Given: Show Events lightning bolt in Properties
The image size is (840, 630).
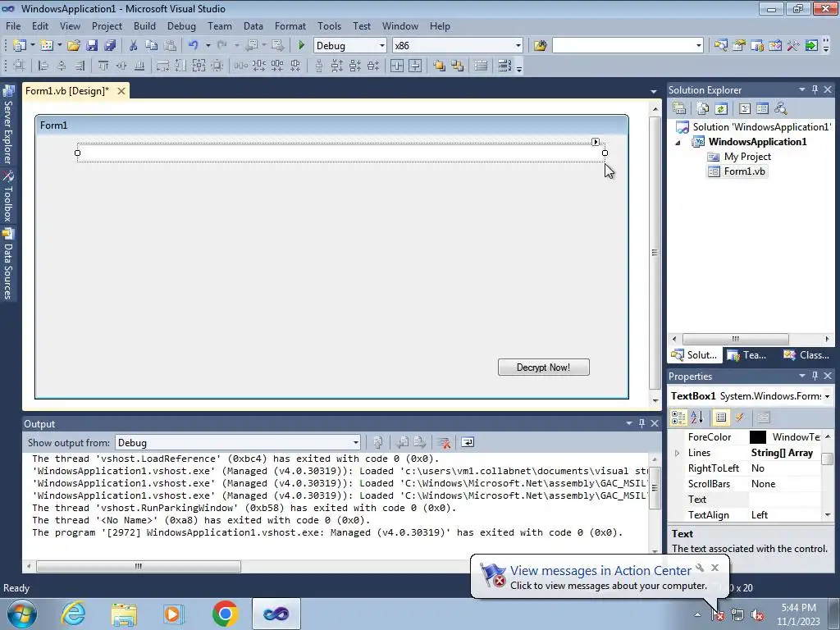Looking at the screenshot, I should (x=740, y=418).
